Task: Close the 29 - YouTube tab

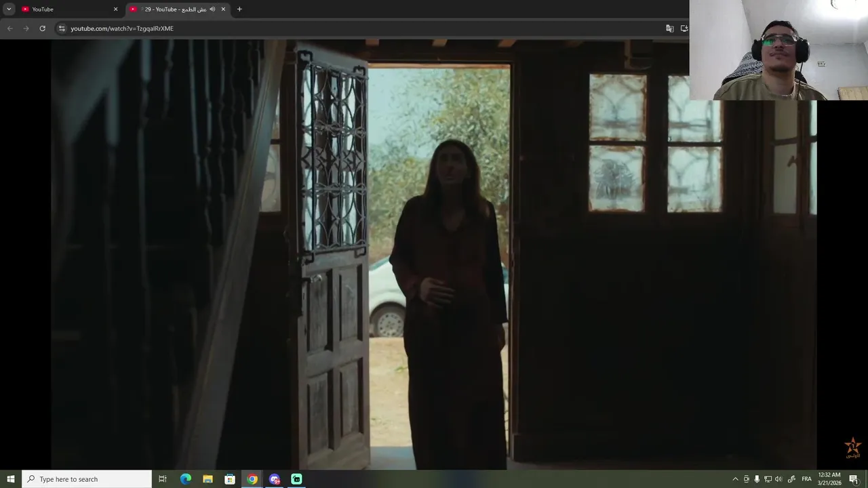Action: pyautogui.click(x=223, y=9)
